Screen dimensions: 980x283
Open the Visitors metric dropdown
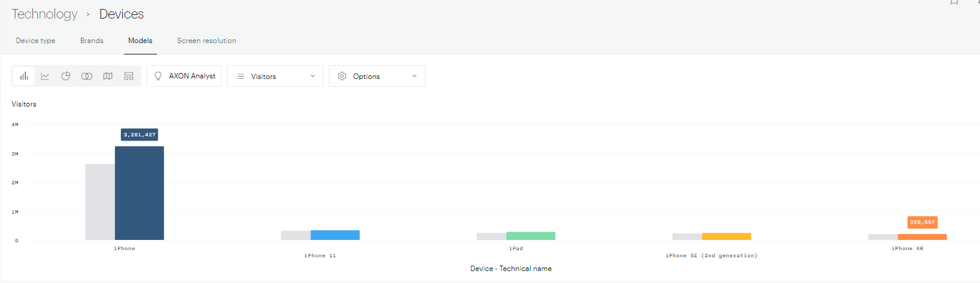click(x=275, y=76)
